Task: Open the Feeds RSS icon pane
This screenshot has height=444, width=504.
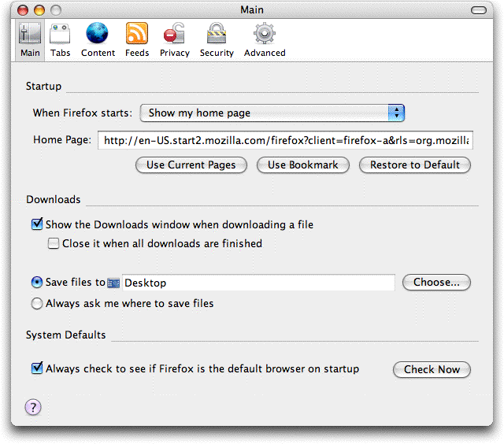Action: [137, 33]
